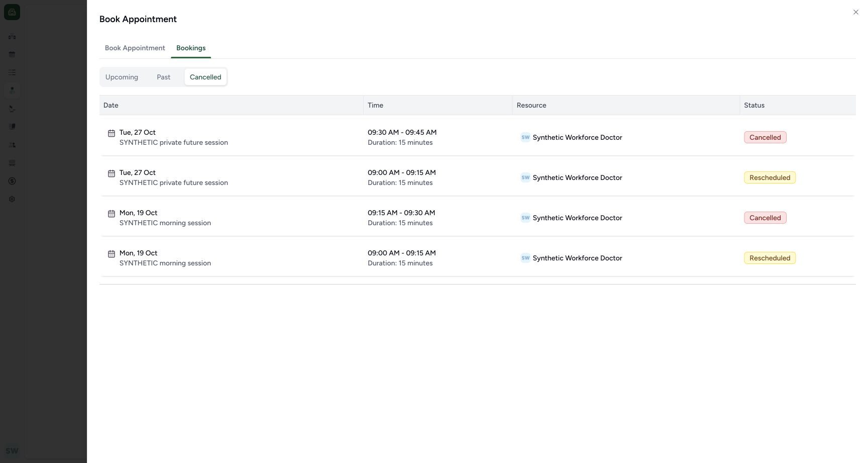Screen dimensions: 868x463
Task: Click SW avatar beside 09:15 AM doctor
Action: pos(525,218)
